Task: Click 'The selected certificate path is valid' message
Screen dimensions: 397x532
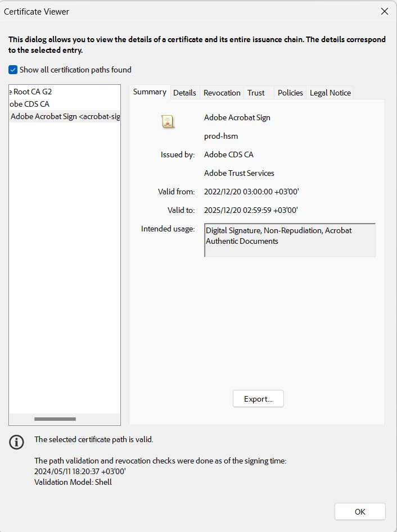Action: point(94,439)
